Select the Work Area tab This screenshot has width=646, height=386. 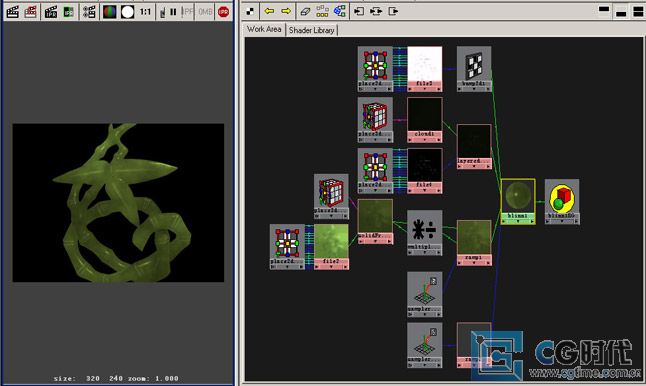[x=264, y=29]
